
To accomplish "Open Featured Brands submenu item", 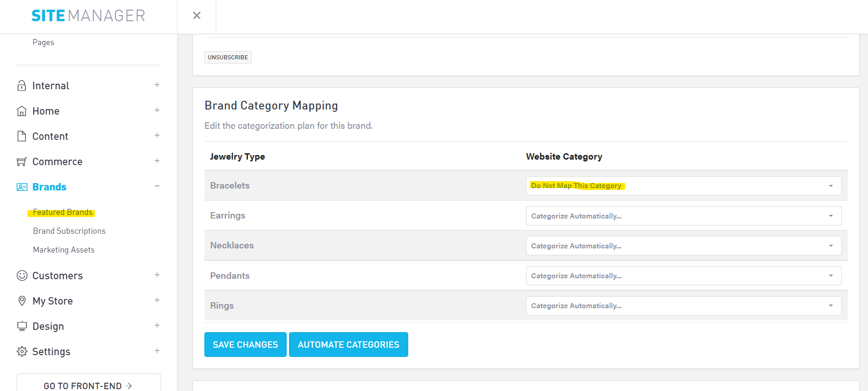I will tap(63, 212).
